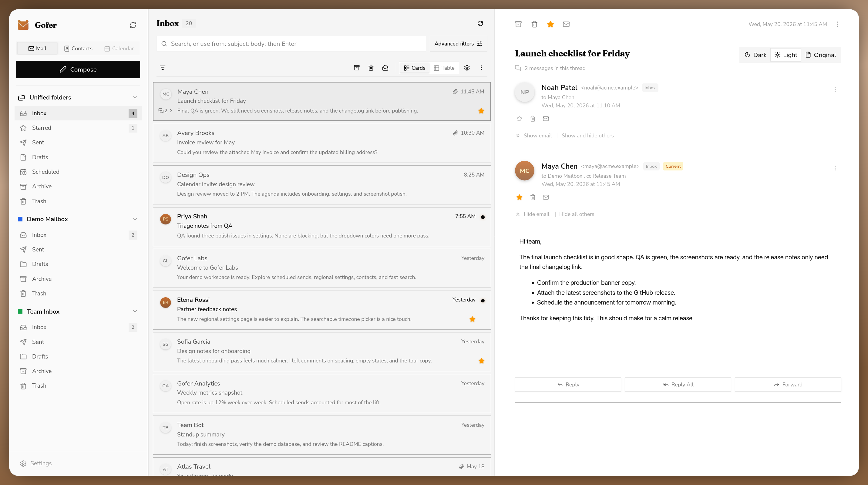
Task: Delete selected messages from list toolbar
Action: pos(371,68)
